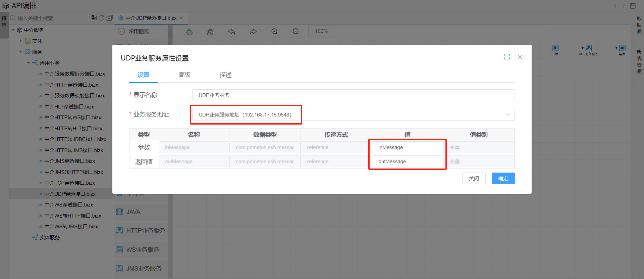
Task: Maximize the UDP property dialog to fullscreen
Action: point(507,57)
